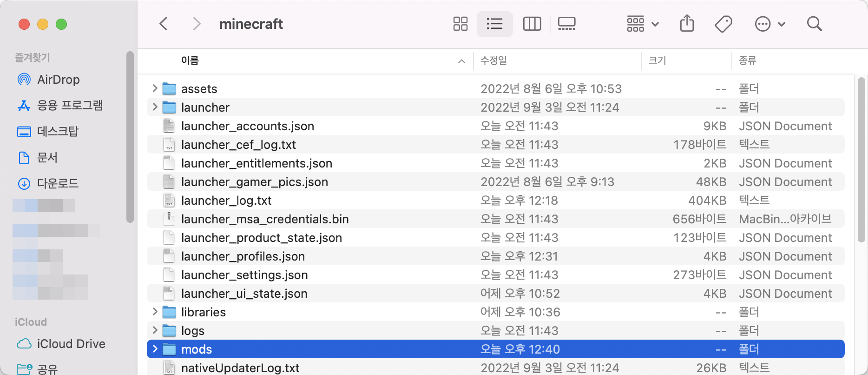Select the mods folder icon
The image size is (868, 375).
(169, 349)
